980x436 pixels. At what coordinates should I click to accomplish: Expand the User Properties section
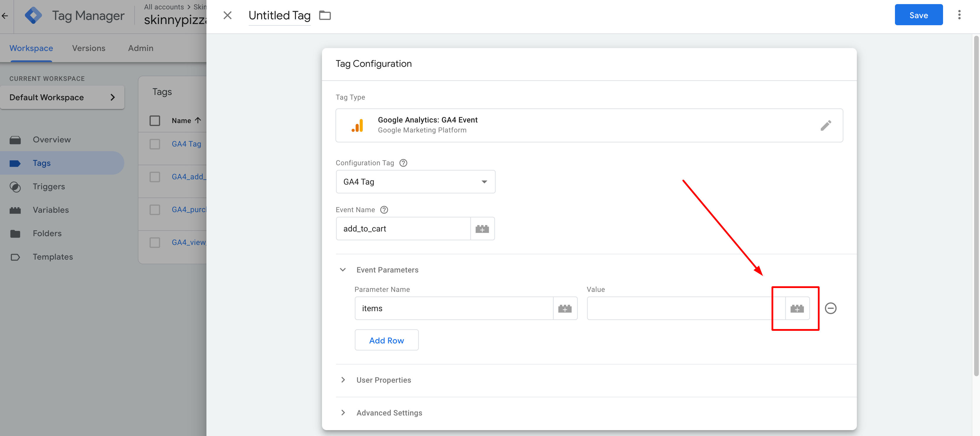[343, 380]
